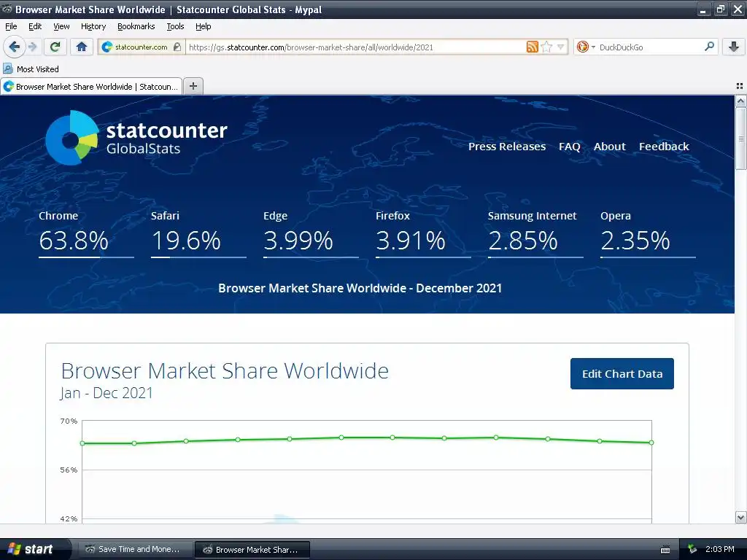Open the Help menu
Screen dimensions: 747x560
[x=203, y=26]
